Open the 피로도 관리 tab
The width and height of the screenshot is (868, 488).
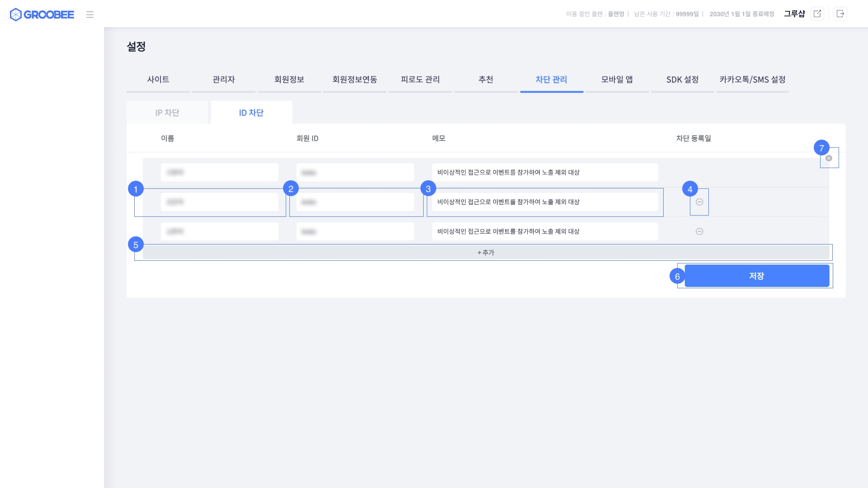click(x=420, y=80)
